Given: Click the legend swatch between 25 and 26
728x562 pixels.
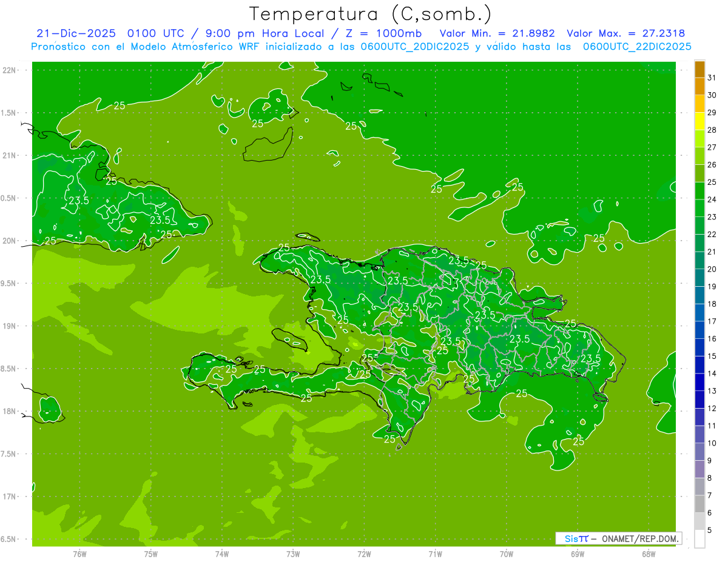Looking at the screenshot, I should (x=699, y=173).
